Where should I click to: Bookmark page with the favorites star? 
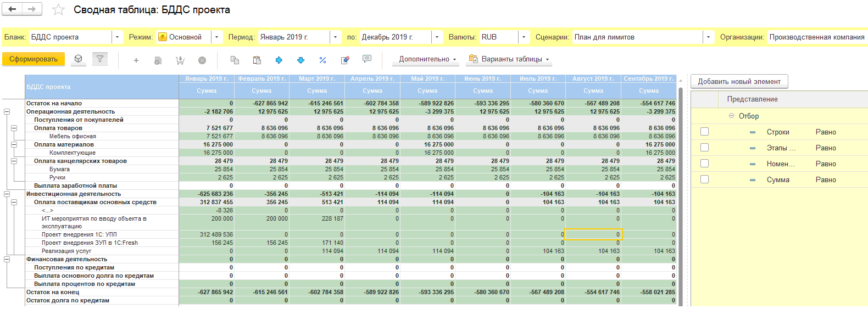pos(58,10)
